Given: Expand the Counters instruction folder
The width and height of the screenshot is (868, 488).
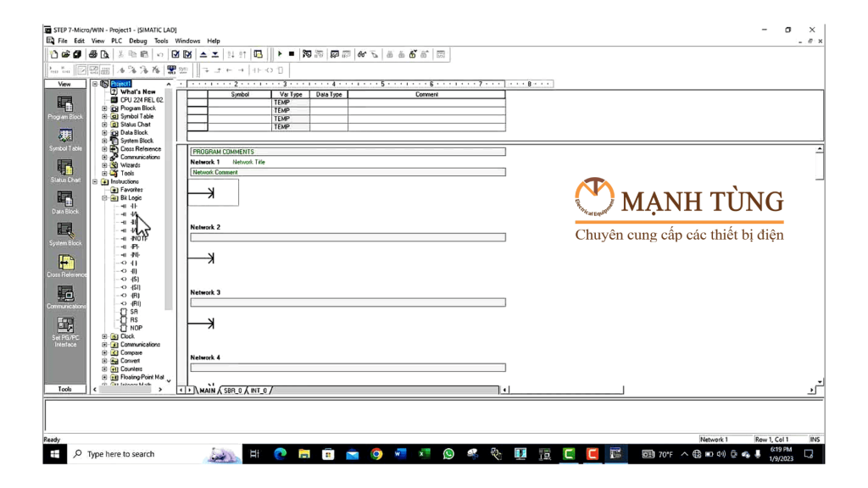Looking at the screenshot, I should click(x=104, y=369).
